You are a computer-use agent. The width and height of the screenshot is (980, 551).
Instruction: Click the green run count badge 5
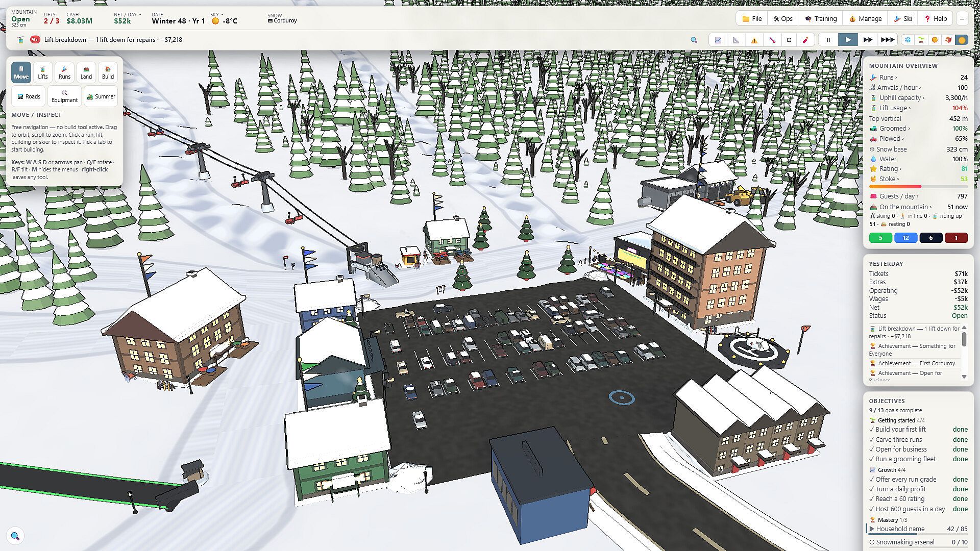[880, 238]
